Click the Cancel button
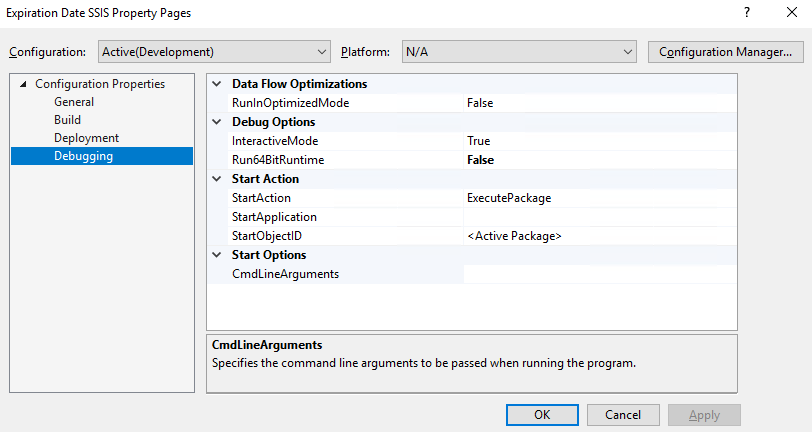The height and width of the screenshot is (432, 812). coord(623,415)
